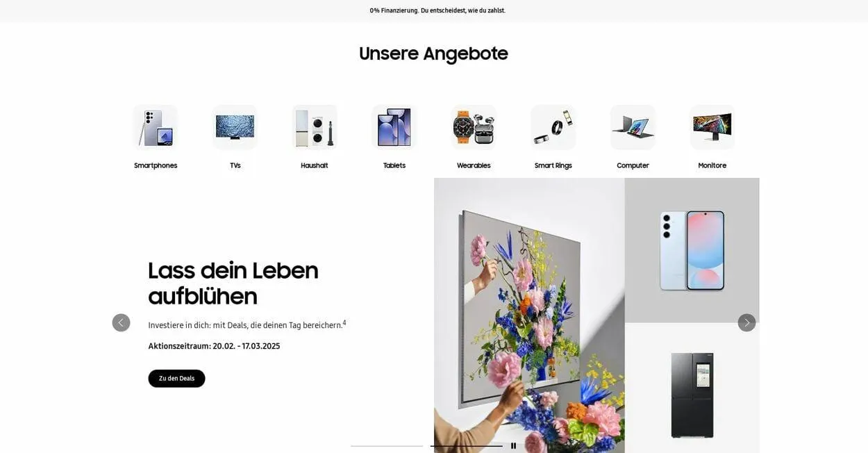Click the Zu den Deals button
The width and height of the screenshot is (868, 453).
click(x=176, y=379)
